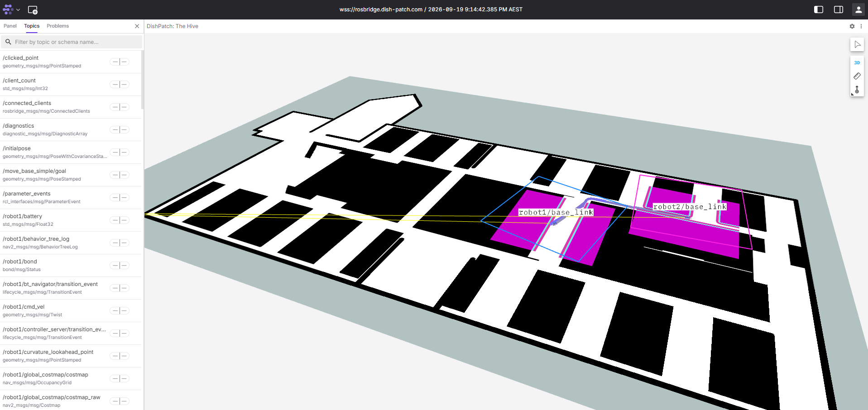Select the /parameter_events topic
Viewport: 868px width, 410px height.
point(71,198)
